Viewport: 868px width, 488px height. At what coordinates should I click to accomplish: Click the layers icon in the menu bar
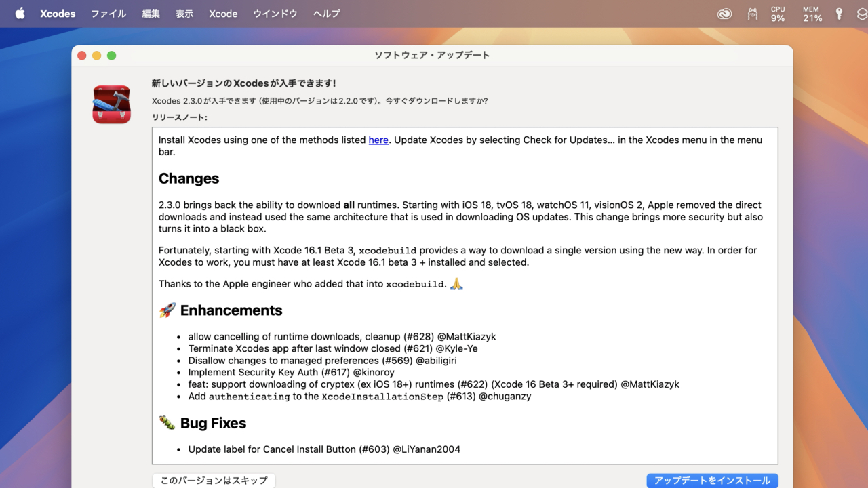(x=861, y=14)
